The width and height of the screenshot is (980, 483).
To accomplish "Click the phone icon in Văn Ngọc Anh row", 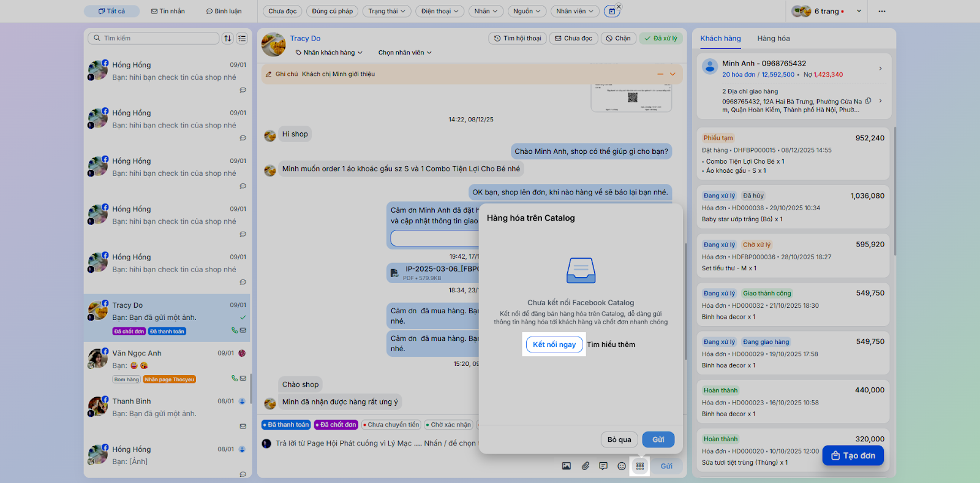I will click(235, 378).
